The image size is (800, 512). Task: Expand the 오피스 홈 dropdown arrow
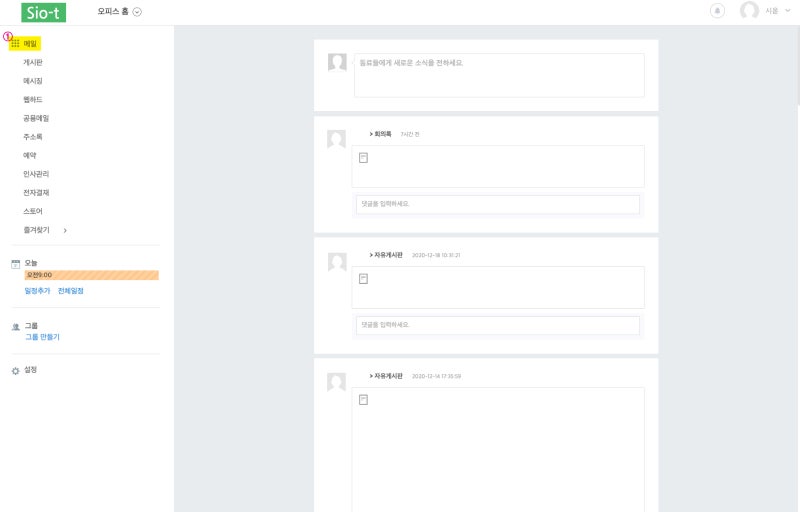137,12
